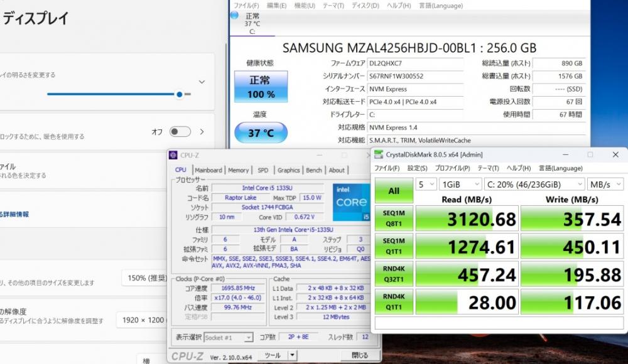Viewport: 628px width, 364px height.
Task: Open the drive dropdown C: 20% (46/236GiB)
Action: click(534, 185)
